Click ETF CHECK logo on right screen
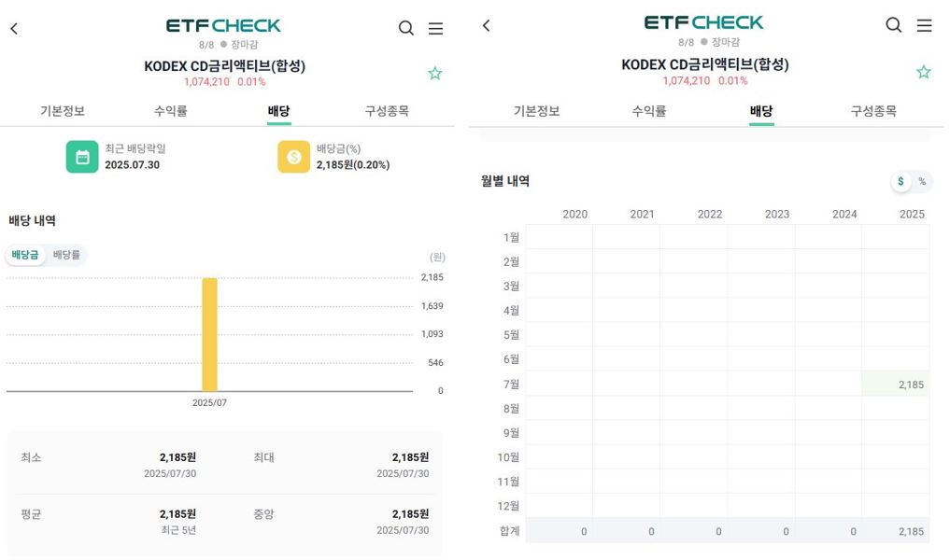950x560 pixels. click(703, 22)
